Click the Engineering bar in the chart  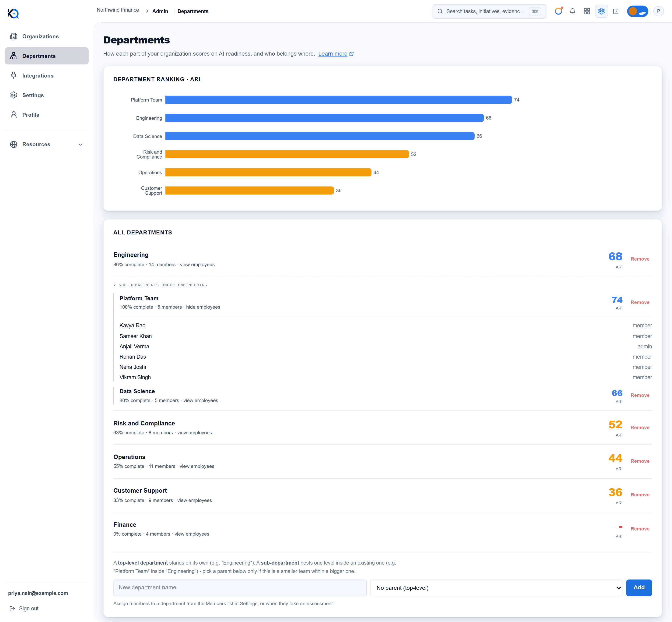(324, 118)
